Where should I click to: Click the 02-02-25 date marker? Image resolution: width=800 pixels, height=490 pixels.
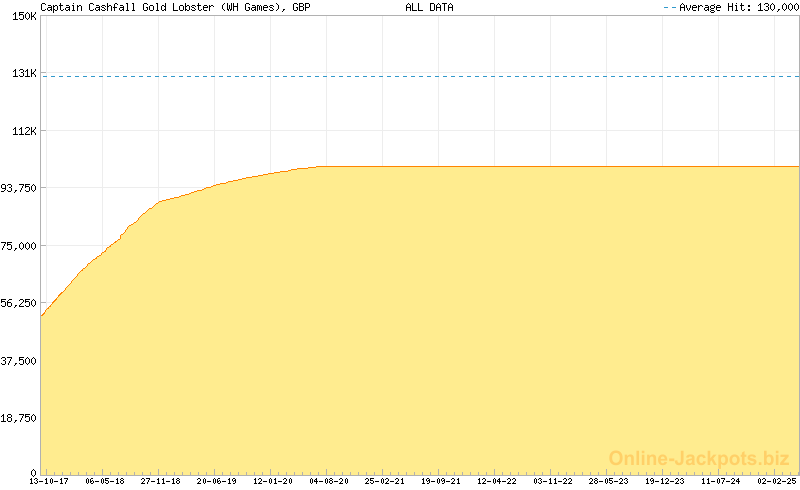(x=776, y=481)
